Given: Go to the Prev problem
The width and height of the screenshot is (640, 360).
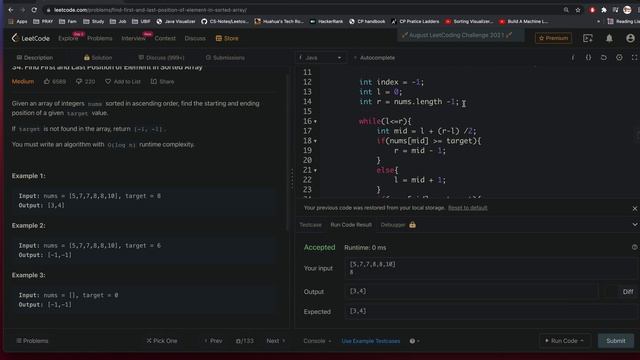Looking at the screenshot, I should pyautogui.click(x=213, y=341).
